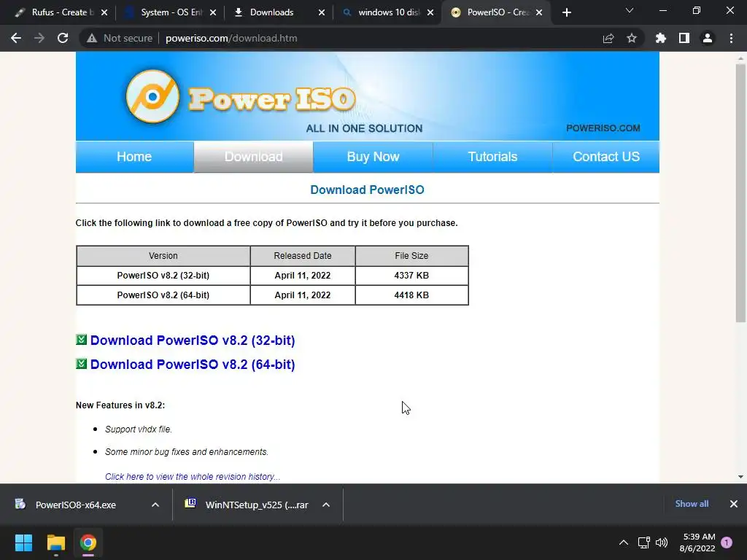
Task: Click the Not secure warning icon
Action: coord(92,38)
